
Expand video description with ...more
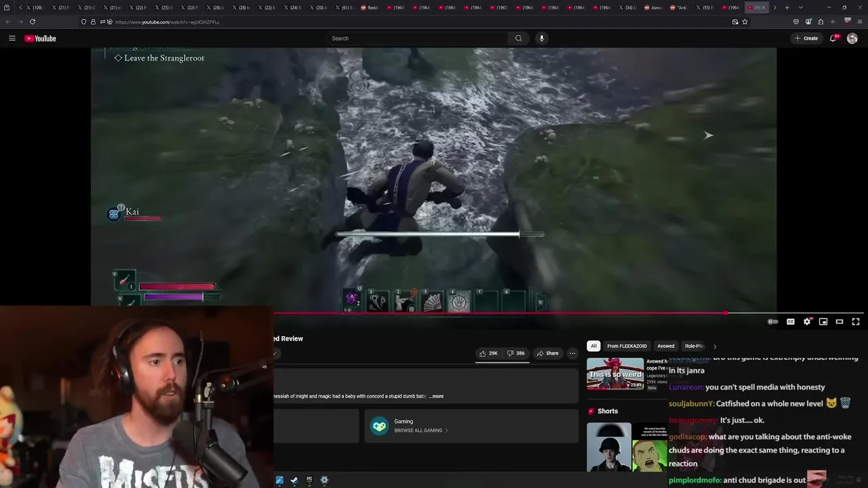[436, 396]
